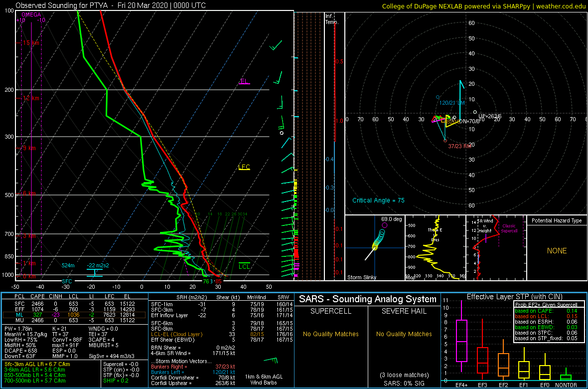Click the Potential Hazard Type header
This screenshot has height=389, width=588.
click(557, 220)
